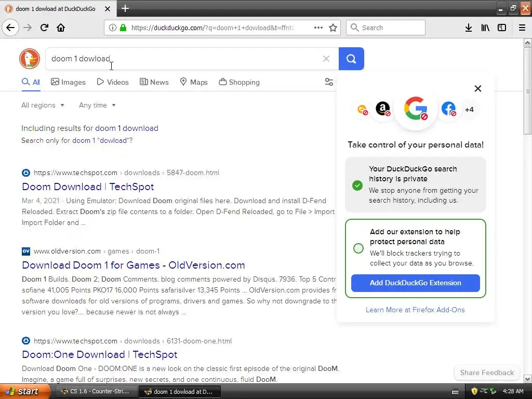
Task: Bookmark this page with the star
Action: 333,28
